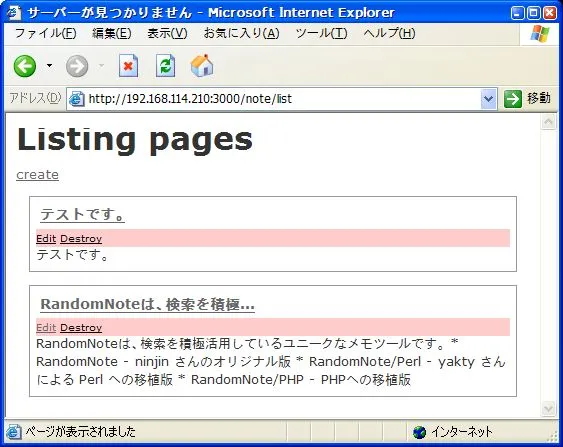Click the Listing pages heading
Screen dimensions: 563x447
[x=135, y=140]
